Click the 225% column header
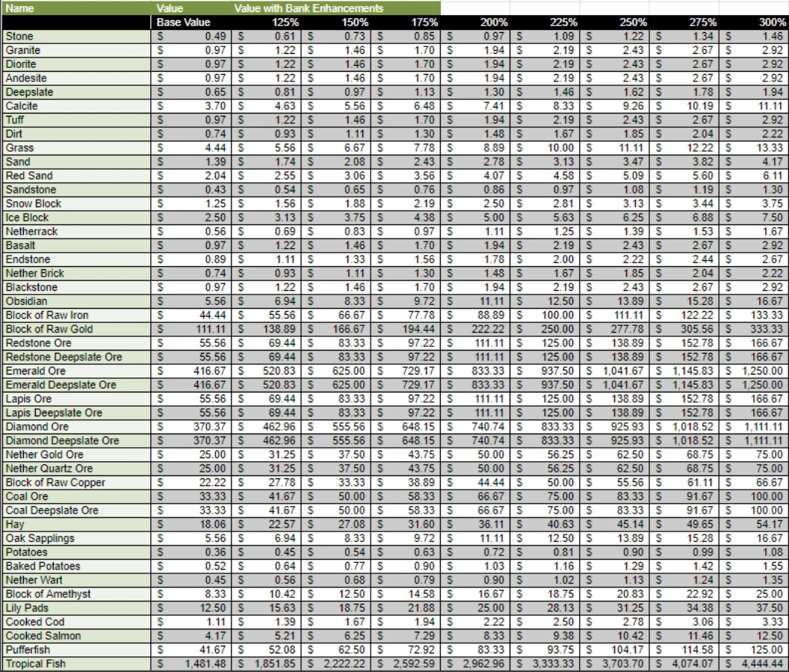 pos(545,22)
